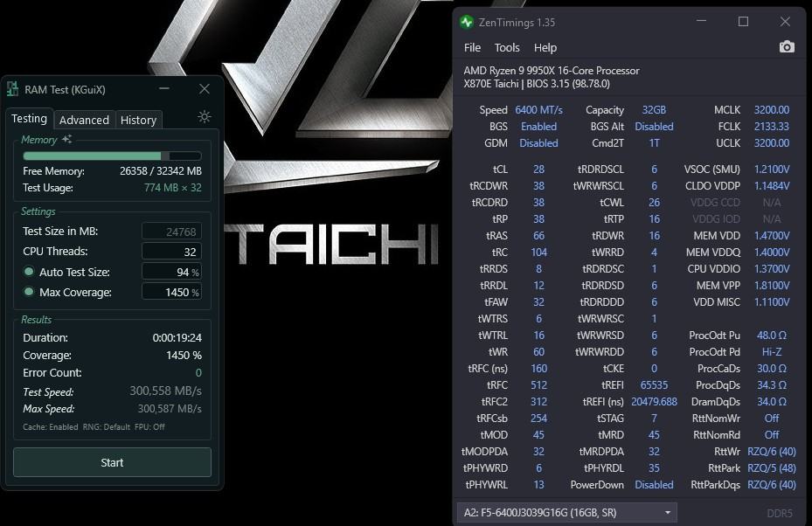Click the tRFCsb value 254
This screenshot has height=526, width=812.
tap(538, 418)
